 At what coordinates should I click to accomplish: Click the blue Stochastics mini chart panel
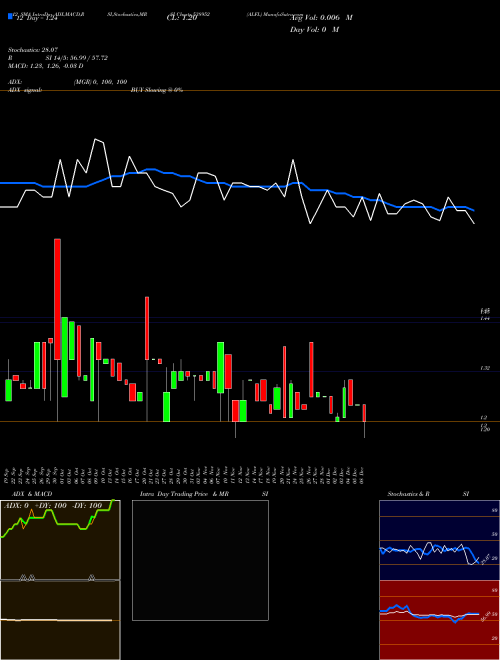pos(439,540)
